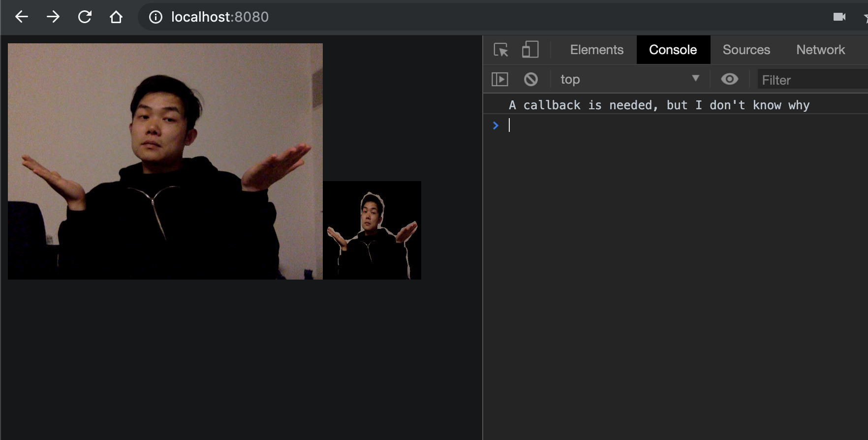Show the console sidebar

pos(500,79)
